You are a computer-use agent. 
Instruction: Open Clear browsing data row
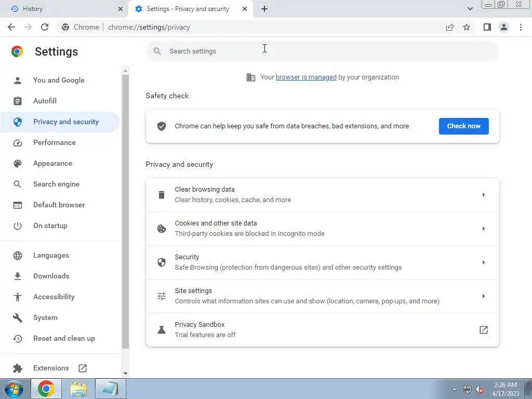pos(322,195)
